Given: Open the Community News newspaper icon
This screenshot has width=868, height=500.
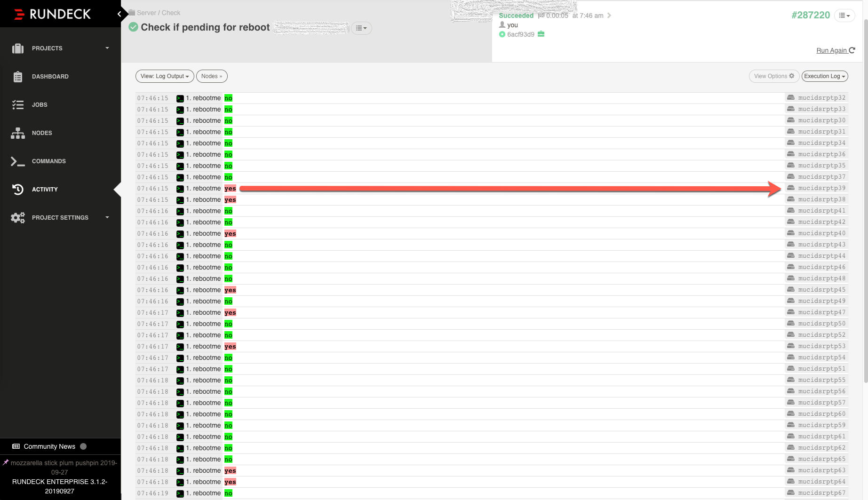Looking at the screenshot, I should click(x=16, y=446).
